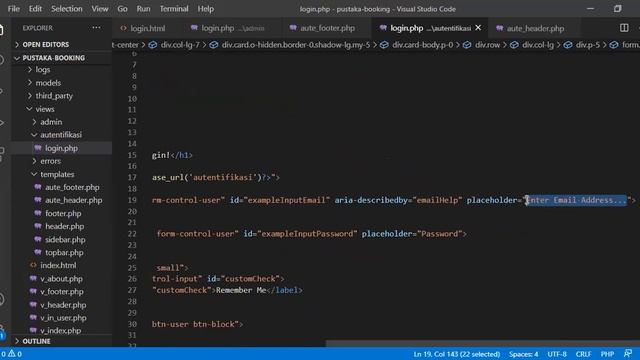Click the PHP icon beside sidebar.php
This screenshot has width=640, height=360.
click(x=38, y=239)
